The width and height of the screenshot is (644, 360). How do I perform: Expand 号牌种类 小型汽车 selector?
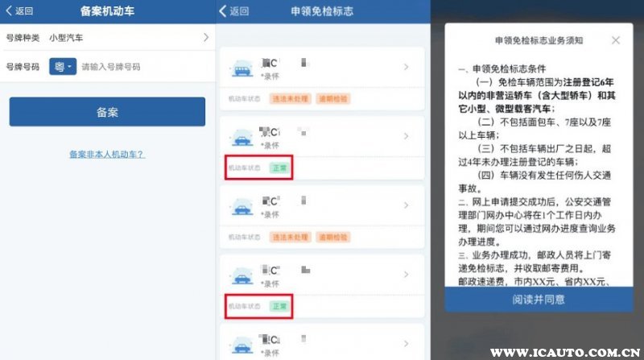coord(108,37)
